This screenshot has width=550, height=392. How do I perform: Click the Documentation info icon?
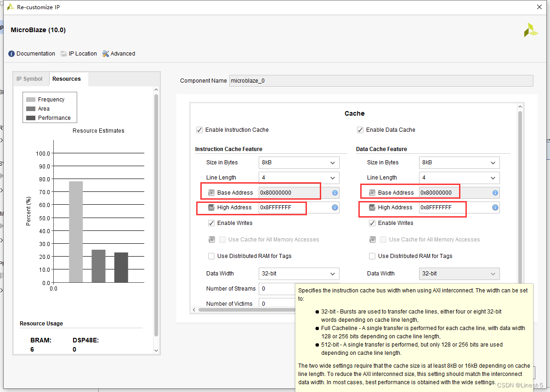click(x=11, y=54)
